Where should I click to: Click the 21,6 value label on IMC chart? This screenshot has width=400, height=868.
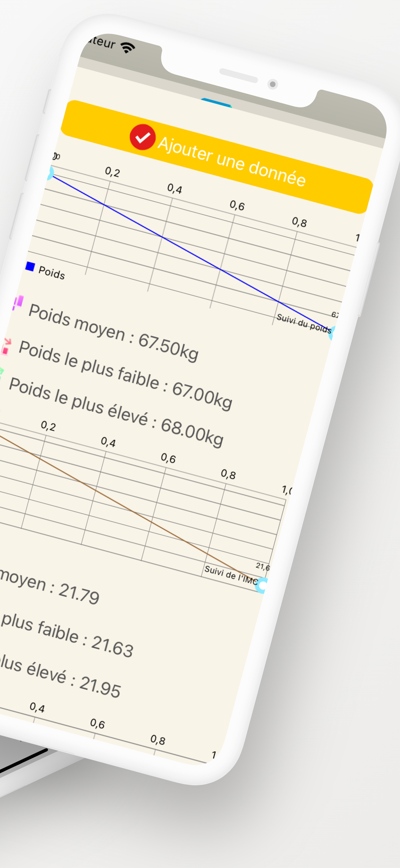pos(263,567)
